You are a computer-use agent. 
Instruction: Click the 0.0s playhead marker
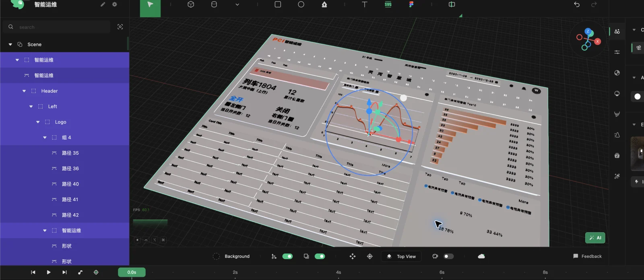[x=132, y=272]
